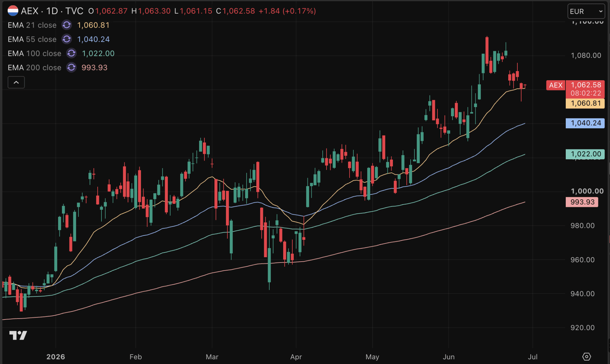This screenshot has width=610, height=364.
Task: Click the red 1,062.58 last price label
Action: tap(586, 85)
